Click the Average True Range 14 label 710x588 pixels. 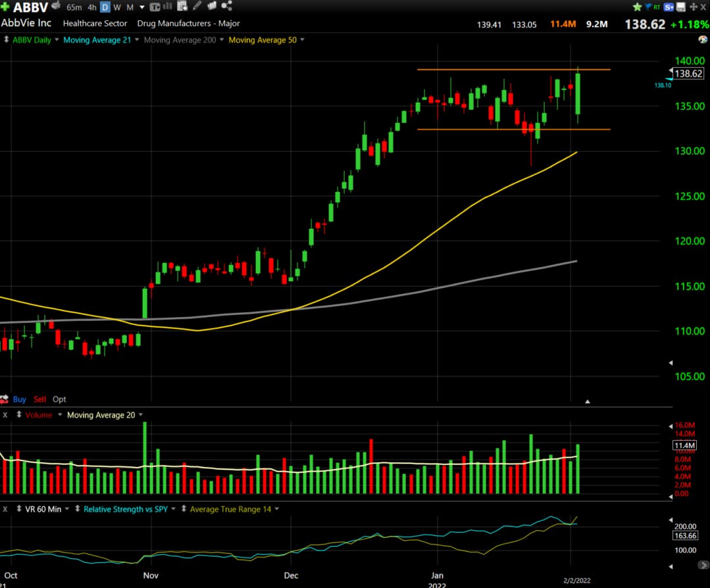pyautogui.click(x=230, y=509)
